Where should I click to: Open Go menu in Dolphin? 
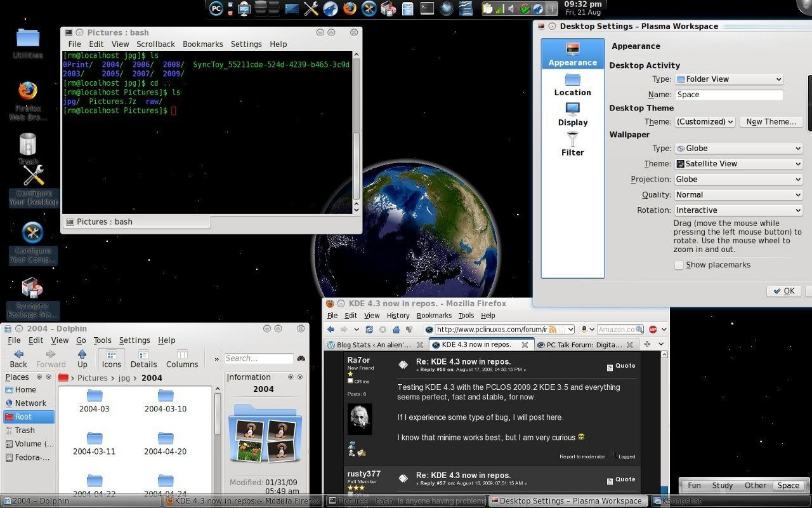click(x=81, y=340)
